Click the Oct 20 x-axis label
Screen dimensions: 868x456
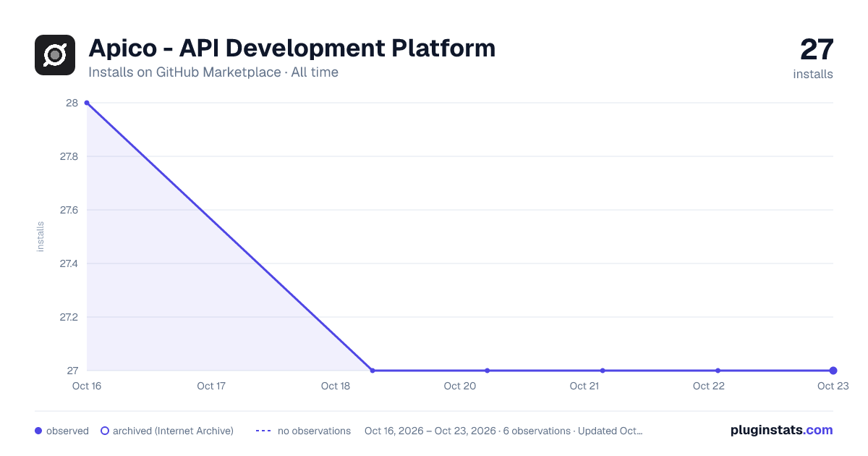click(460, 386)
